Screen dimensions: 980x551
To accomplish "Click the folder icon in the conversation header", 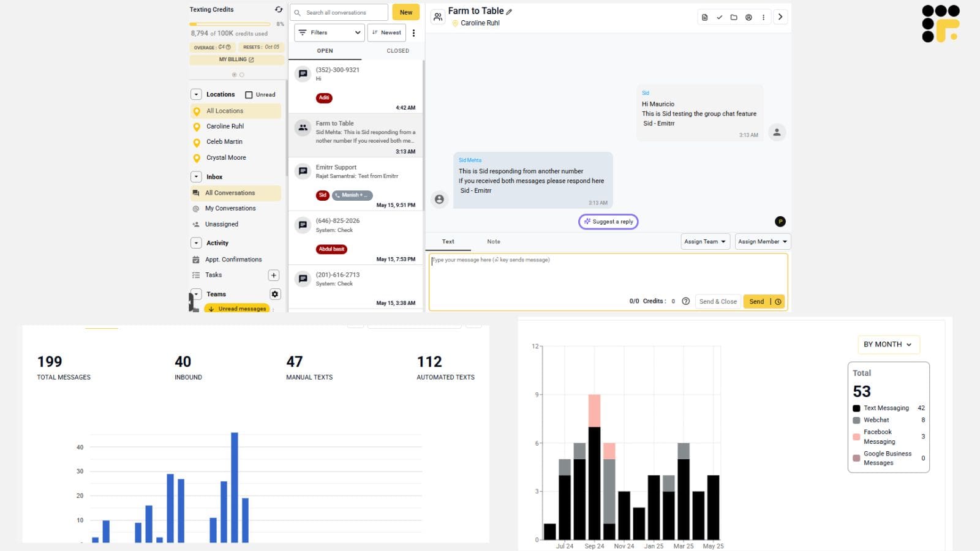I will tap(734, 17).
